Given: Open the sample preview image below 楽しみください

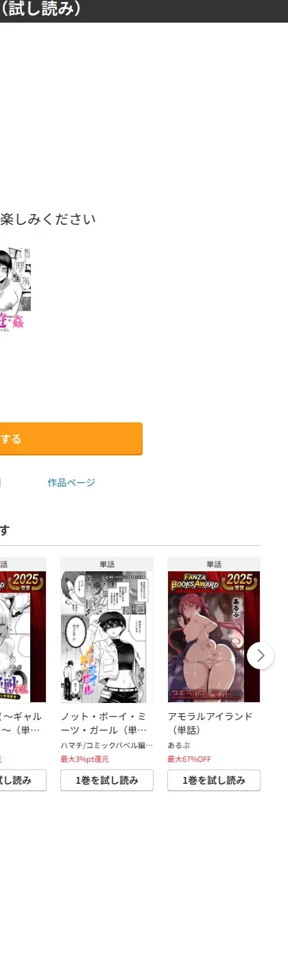Looking at the screenshot, I should (x=15, y=291).
